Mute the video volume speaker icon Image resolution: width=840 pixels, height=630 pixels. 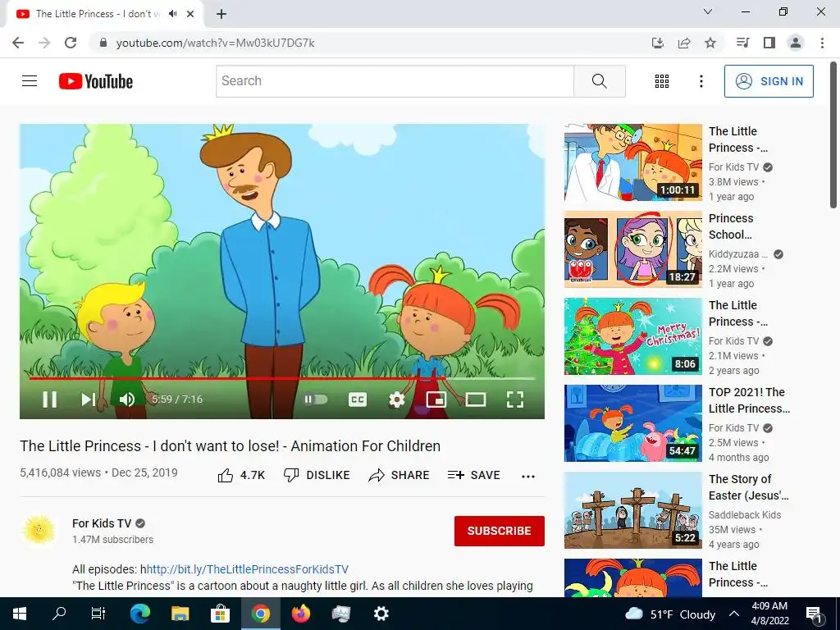(127, 399)
